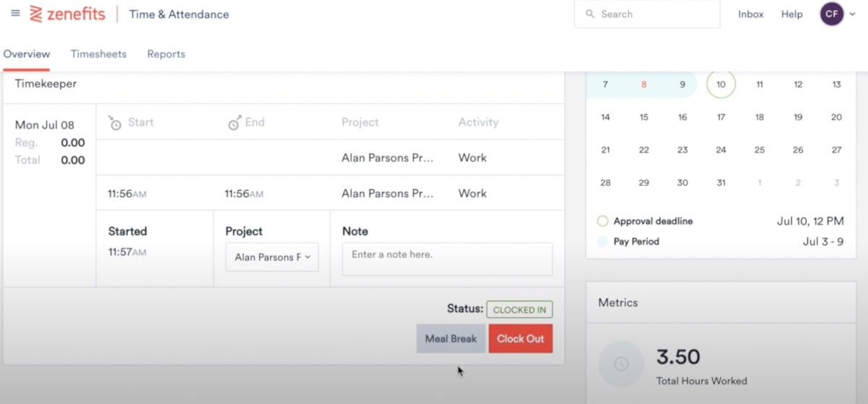Click the Activity column header

(479, 122)
